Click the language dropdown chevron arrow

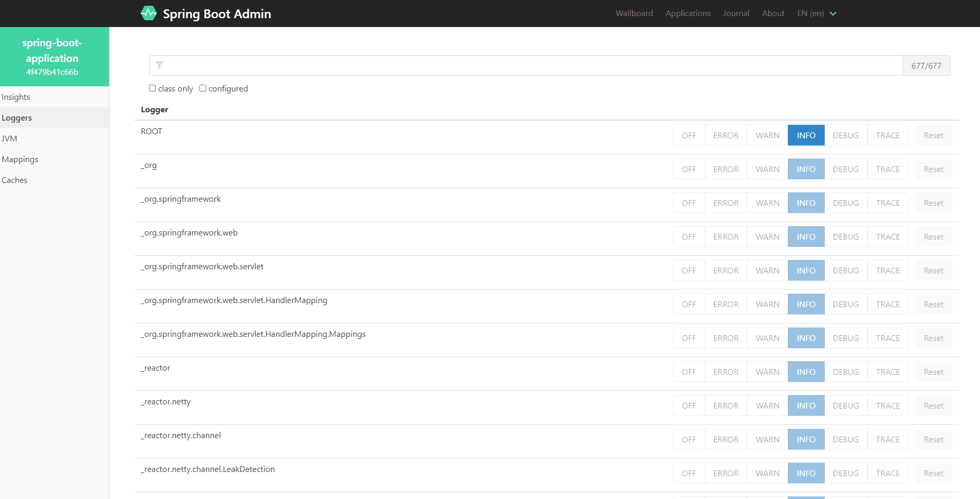(833, 14)
